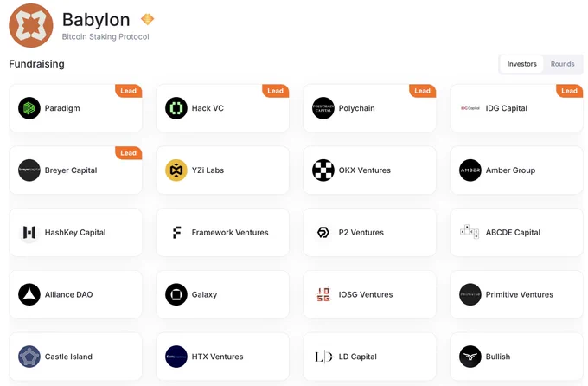588x386 pixels.
Task: Click the ABCDE Capital logo
Action: (470, 232)
